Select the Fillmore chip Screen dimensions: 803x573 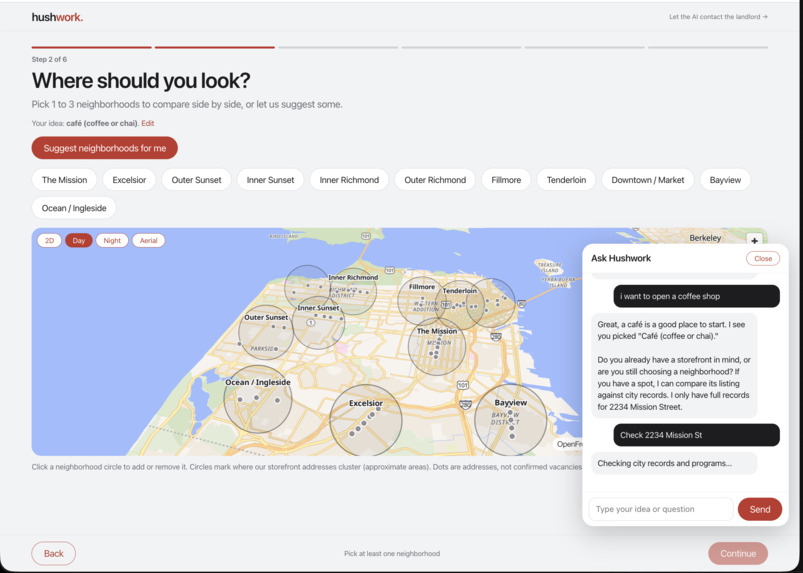coord(506,180)
